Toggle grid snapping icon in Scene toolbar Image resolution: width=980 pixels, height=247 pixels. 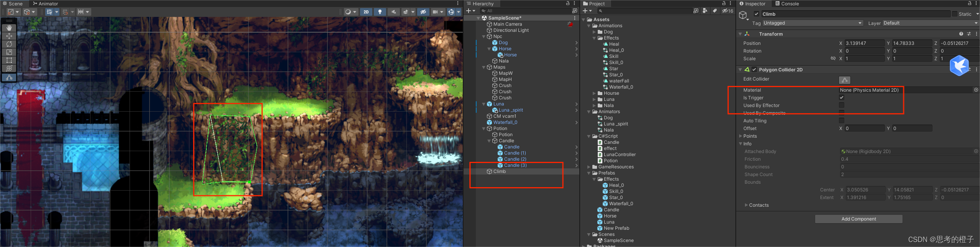[65, 12]
